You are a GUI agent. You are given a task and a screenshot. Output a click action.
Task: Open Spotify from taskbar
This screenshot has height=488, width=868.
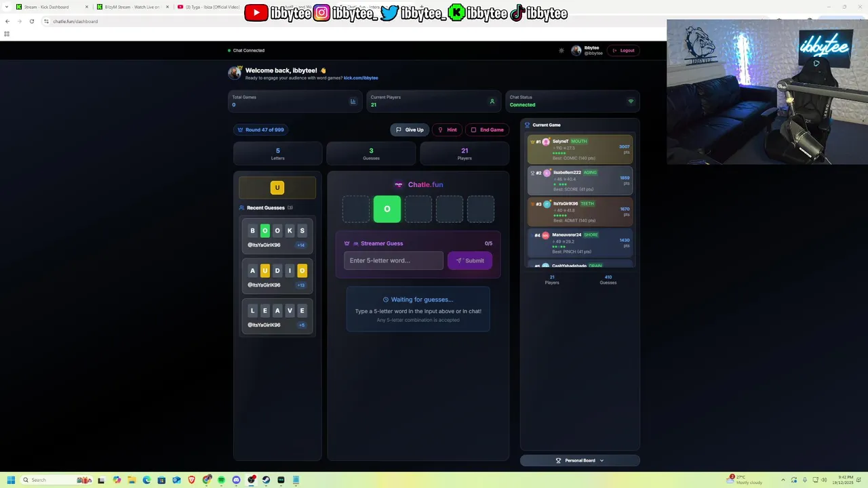pyautogui.click(x=221, y=480)
